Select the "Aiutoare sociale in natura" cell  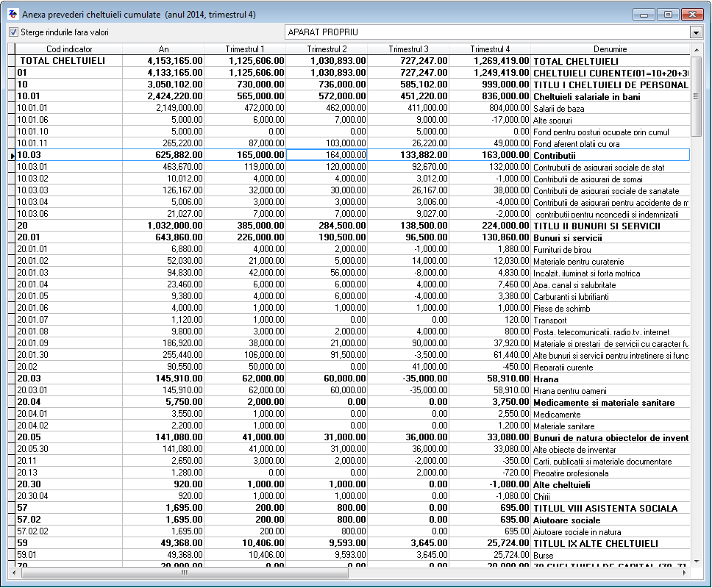(x=610, y=531)
